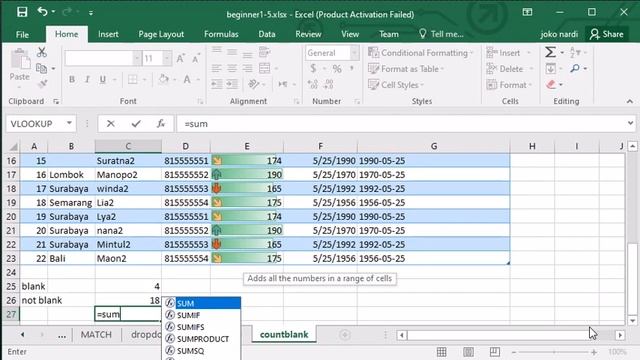This screenshot has height=360, width=640.
Task: Switch to the Review tab
Action: pos(308,34)
